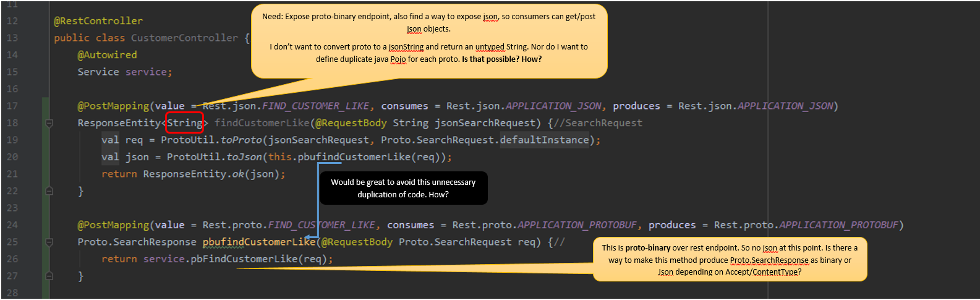Viewport: 980px width, 300px height.
Task: Click 'pbFindCustomerLike' call on line 26
Action: (x=244, y=259)
